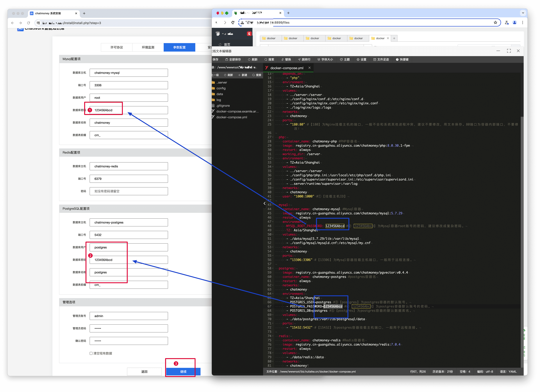
Task: Open the Chrome three-dot menu
Action: (523, 23)
